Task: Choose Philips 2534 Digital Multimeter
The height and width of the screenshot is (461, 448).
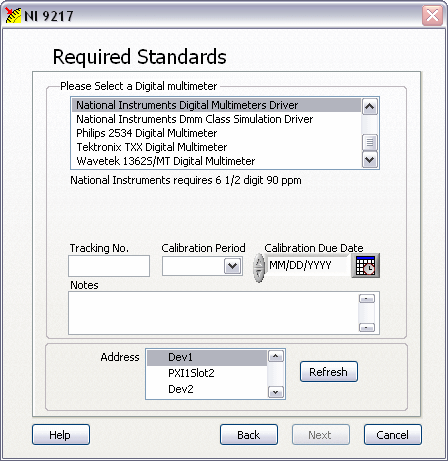Action: coord(216,133)
